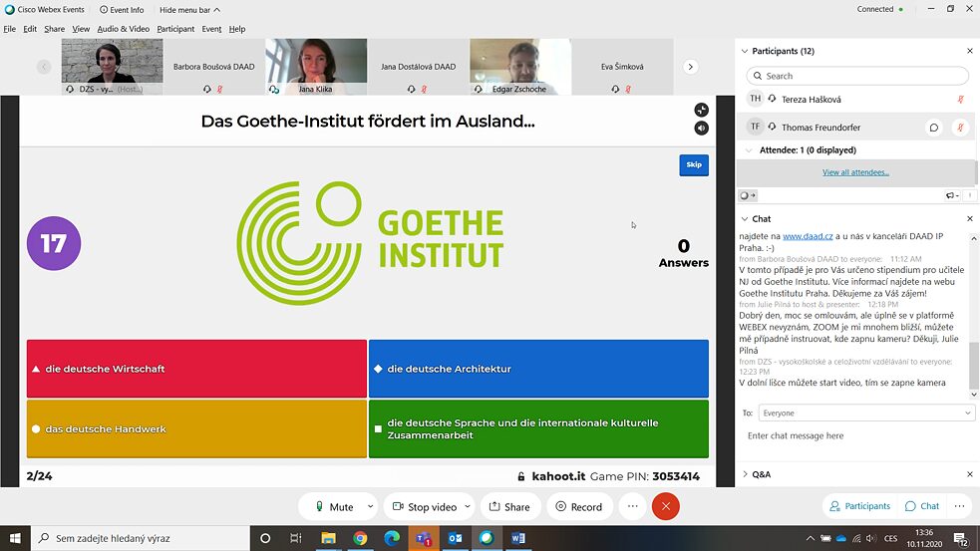Viewport: 980px width, 551px height.
Task: Open Task View icon in taskbar
Action: pyautogui.click(x=296, y=538)
